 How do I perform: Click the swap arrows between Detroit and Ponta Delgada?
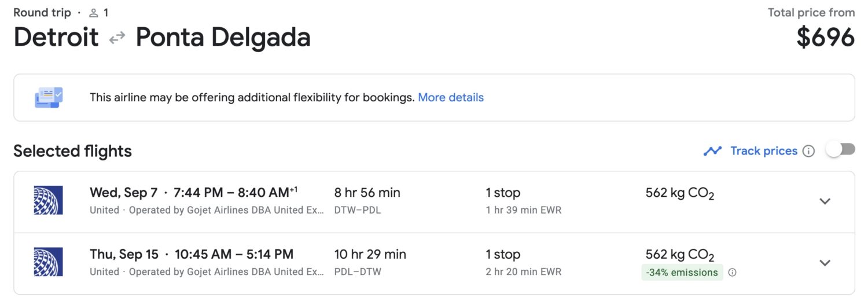[117, 38]
